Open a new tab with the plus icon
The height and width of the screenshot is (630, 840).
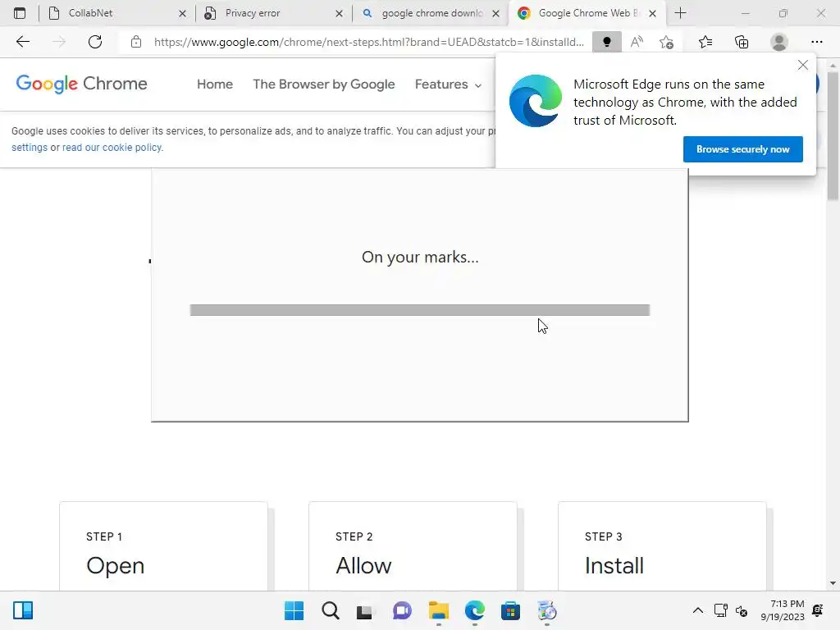[x=680, y=13]
